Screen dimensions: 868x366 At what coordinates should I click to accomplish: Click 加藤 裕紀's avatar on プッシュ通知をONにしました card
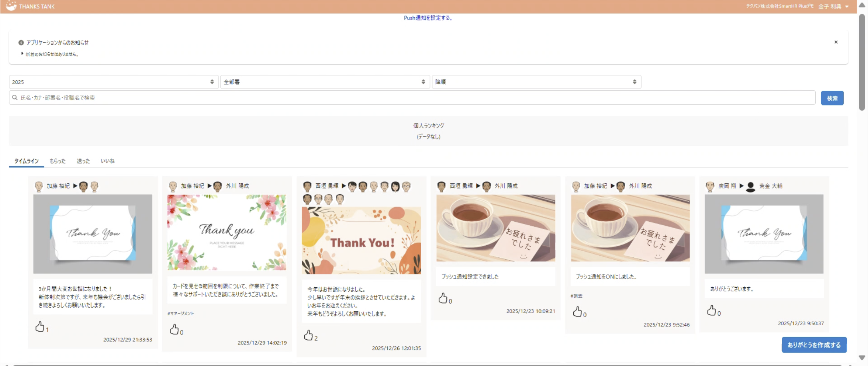coord(576,186)
